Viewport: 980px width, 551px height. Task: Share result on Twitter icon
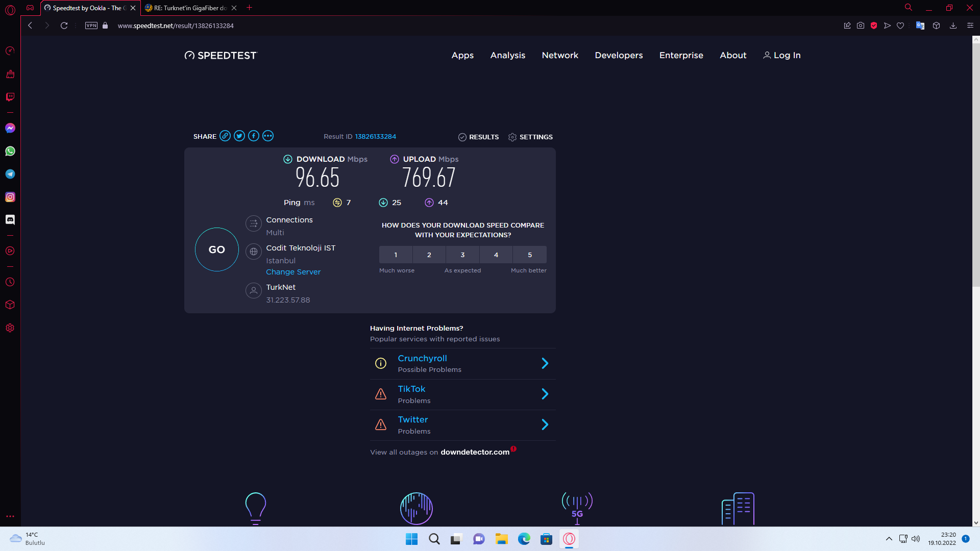pos(239,136)
